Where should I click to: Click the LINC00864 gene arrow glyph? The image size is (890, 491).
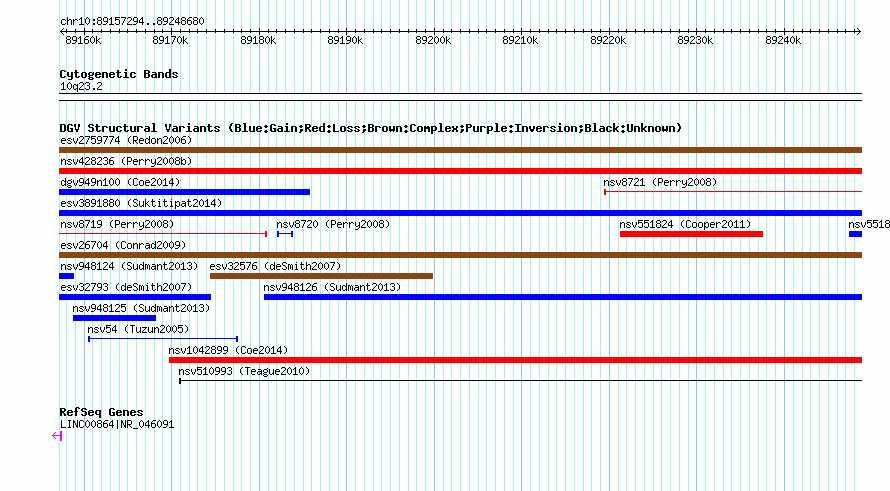57,436
